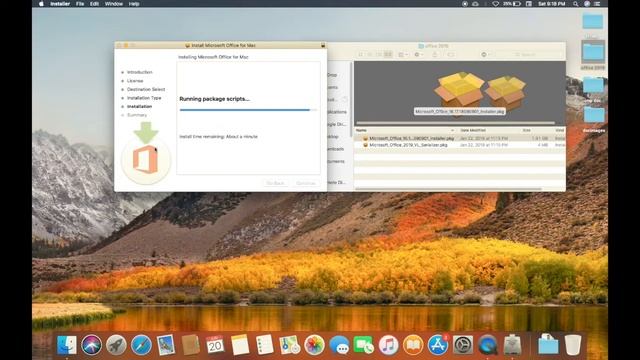Screen dimensions: 640x360
Task: Sort Finder list by Name column
Action: [x=404, y=130]
